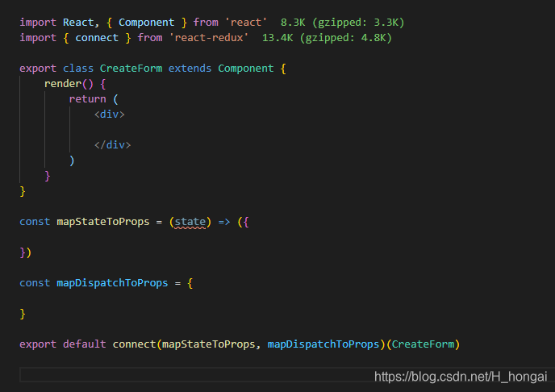The height and width of the screenshot is (392, 555).
Task: Click the opening <div> tag
Action: point(109,115)
